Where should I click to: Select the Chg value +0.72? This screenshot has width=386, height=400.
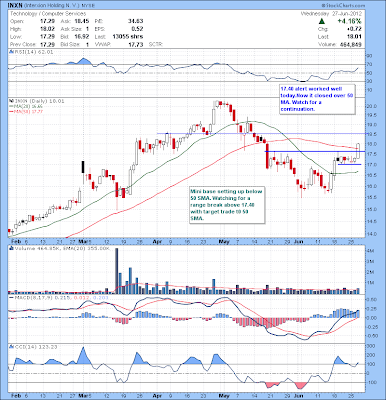point(353,29)
